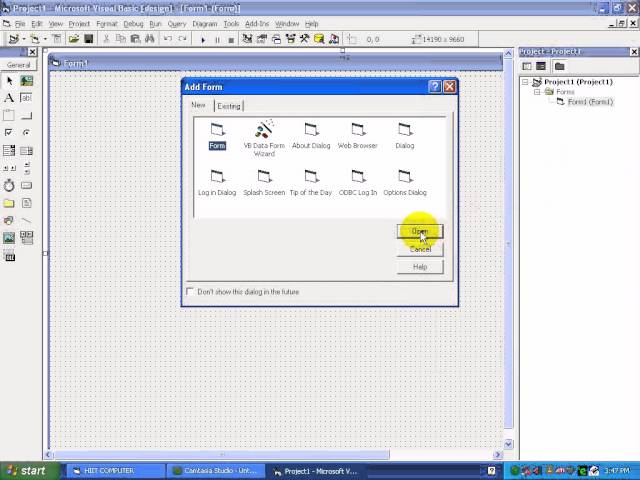Screen dimensions: 640x480
Task: Switch to the Existing tab in Add Form
Action: (229, 106)
